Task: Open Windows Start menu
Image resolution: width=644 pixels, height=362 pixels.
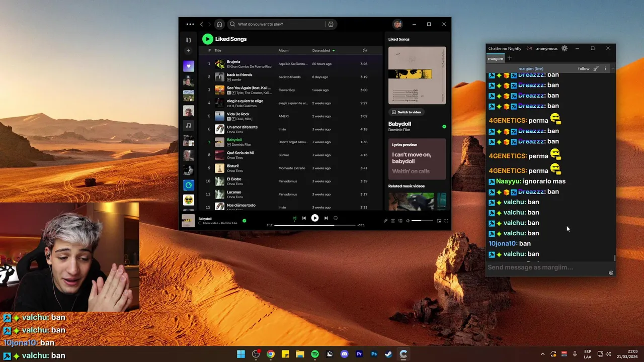Action: (x=241, y=354)
